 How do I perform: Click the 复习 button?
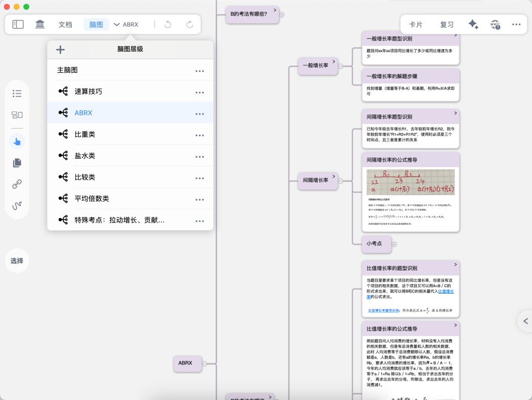pos(447,25)
